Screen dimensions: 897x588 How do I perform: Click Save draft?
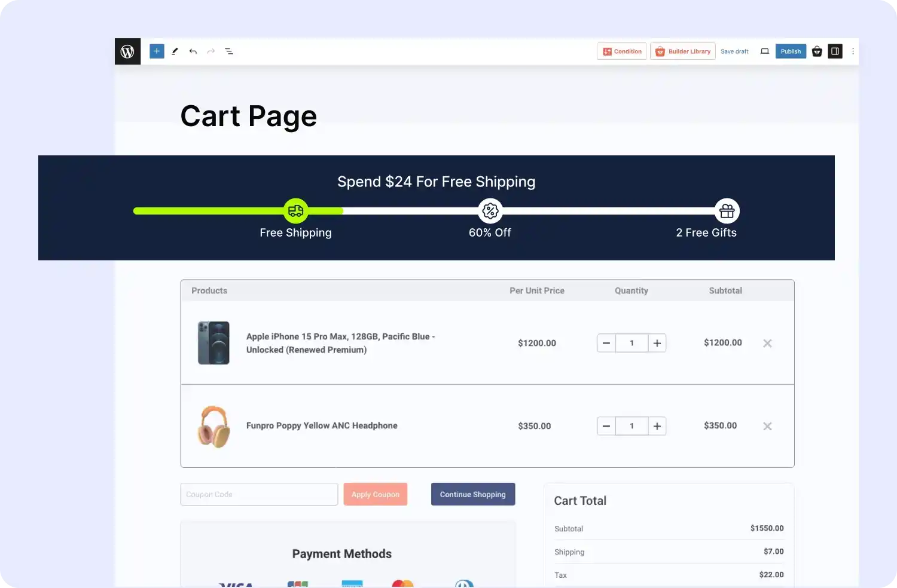tap(734, 51)
